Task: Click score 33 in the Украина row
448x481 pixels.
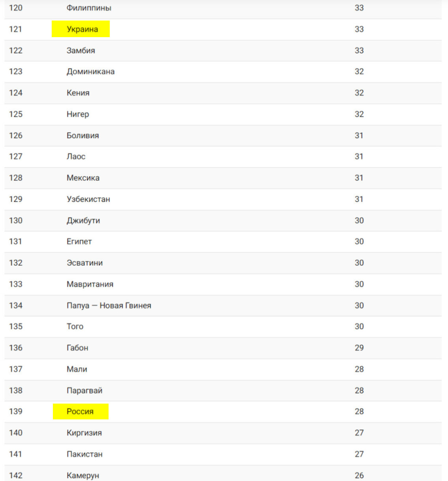Action: pyautogui.click(x=359, y=29)
